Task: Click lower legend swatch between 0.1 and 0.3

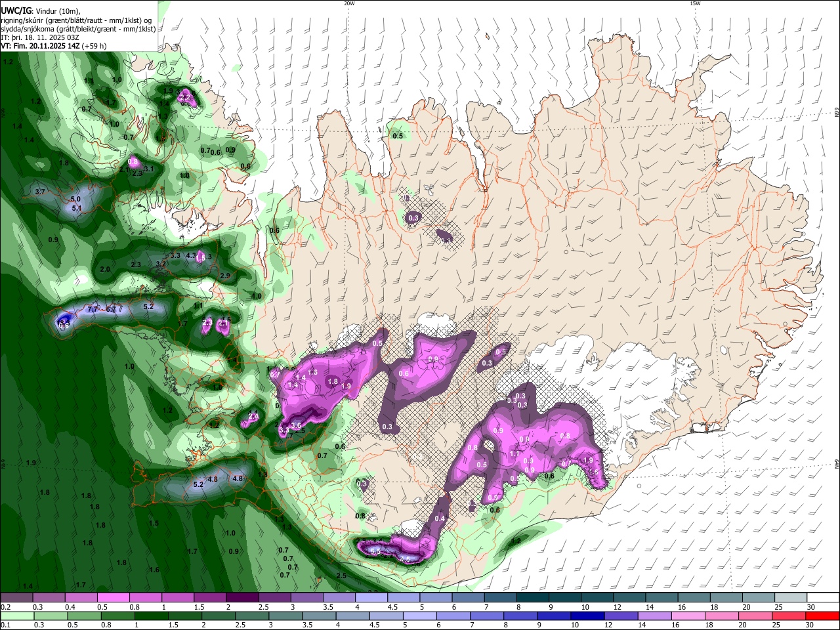Action: point(18,616)
